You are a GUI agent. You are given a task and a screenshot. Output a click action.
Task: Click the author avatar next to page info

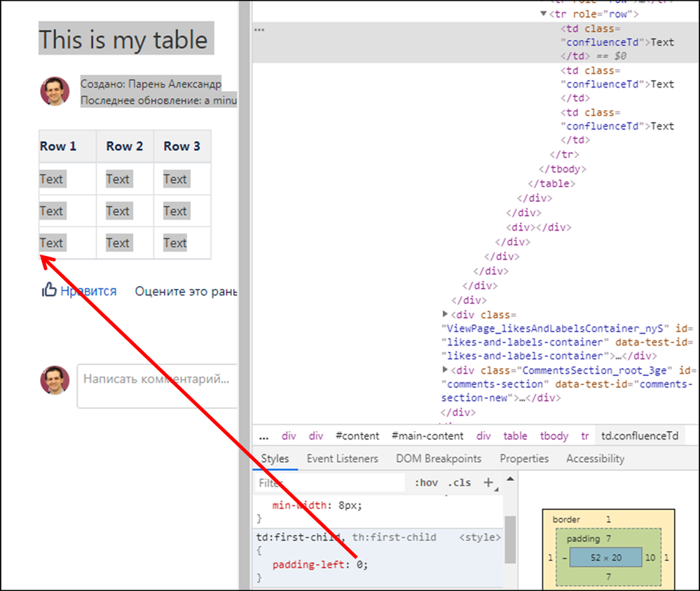(x=55, y=91)
